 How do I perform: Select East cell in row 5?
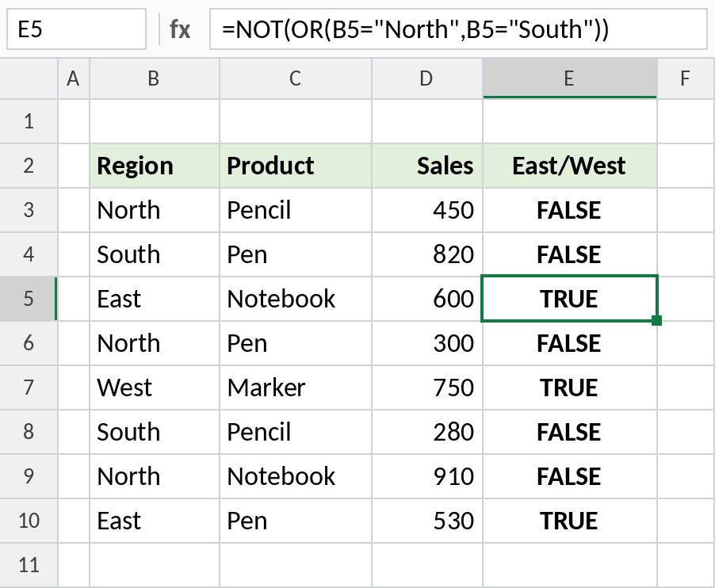pyautogui.click(x=155, y=299)
